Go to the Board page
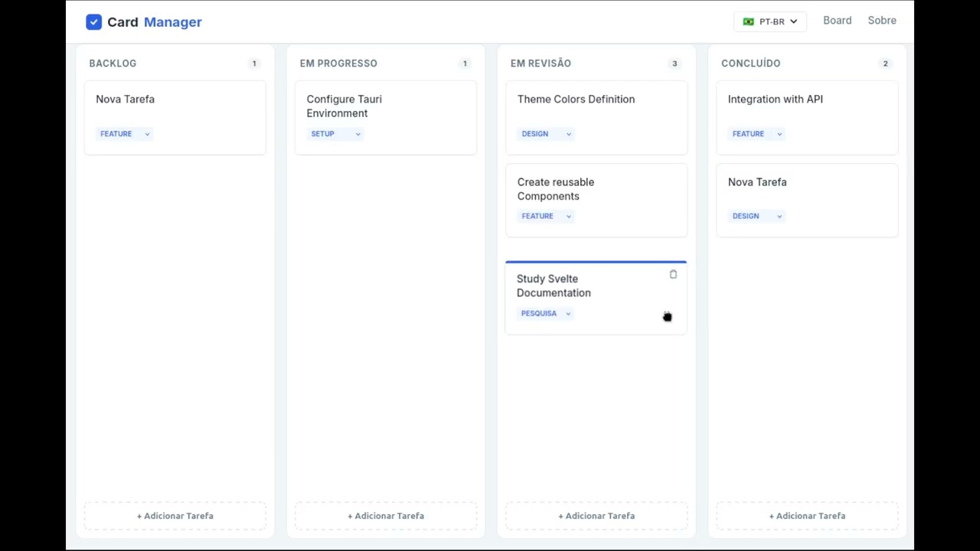980x551 pixels. point(837,21)
